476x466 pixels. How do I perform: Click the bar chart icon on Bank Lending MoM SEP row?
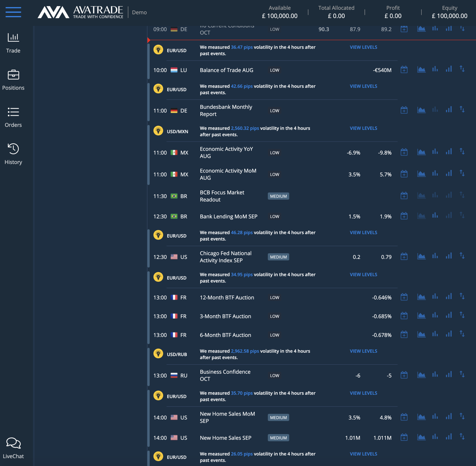[435, 216]
